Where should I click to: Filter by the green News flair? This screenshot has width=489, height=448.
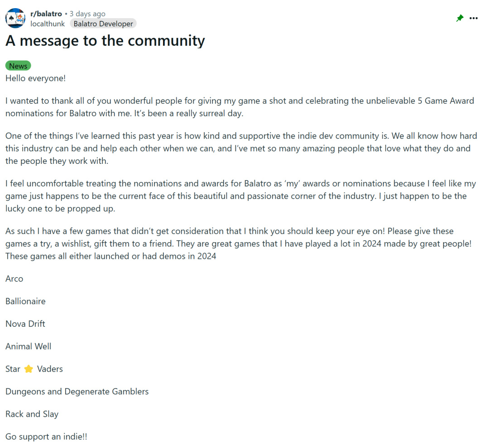[x=18, y=66]
